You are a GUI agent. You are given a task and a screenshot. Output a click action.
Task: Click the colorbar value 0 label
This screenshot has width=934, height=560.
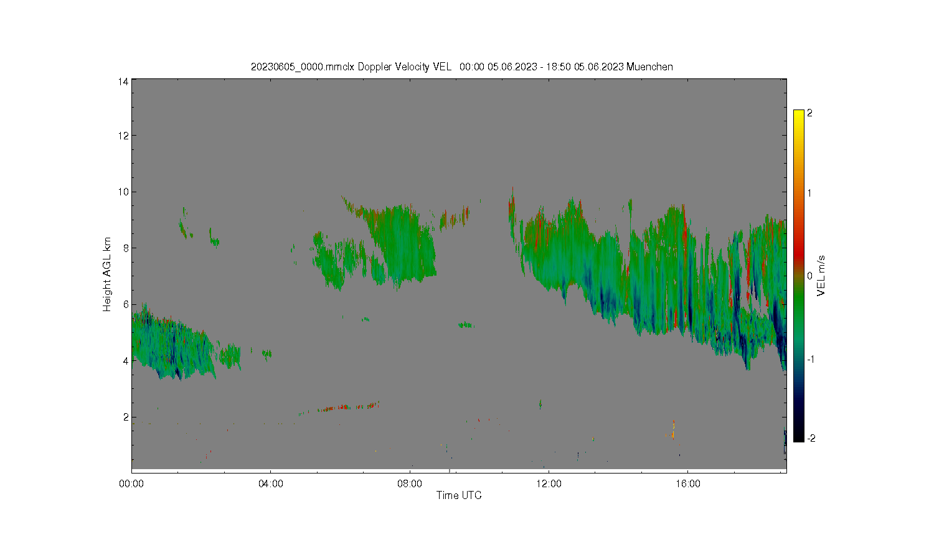(809, 276)
